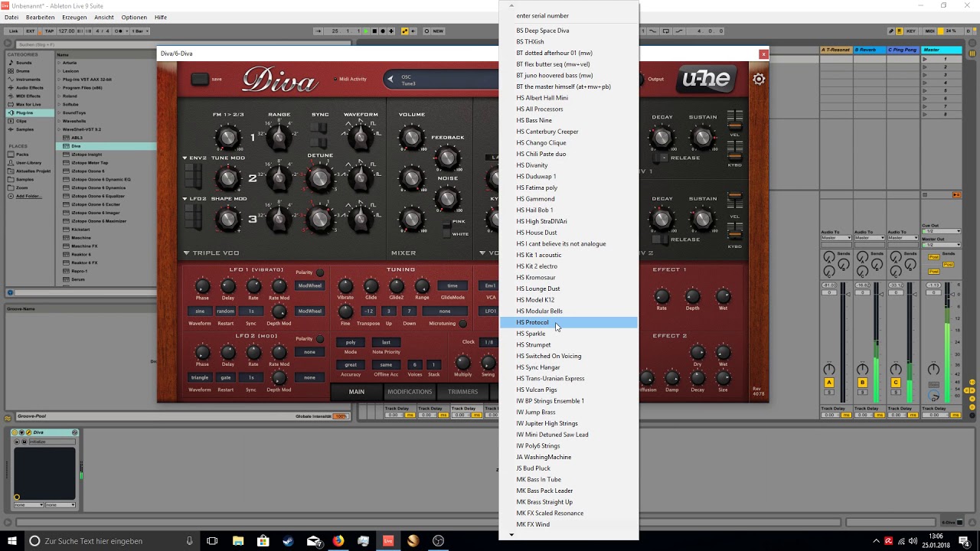Image resolution: width=980 pixels, height=551 pixels.
Task: Click the Arrangement Record button in the transport
Action: click(x=383, y=31)
